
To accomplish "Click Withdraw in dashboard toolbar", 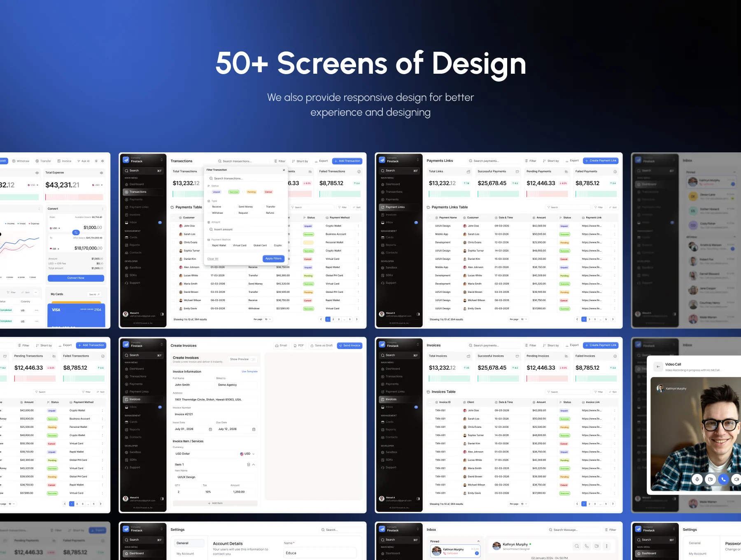I will (21, 161).
